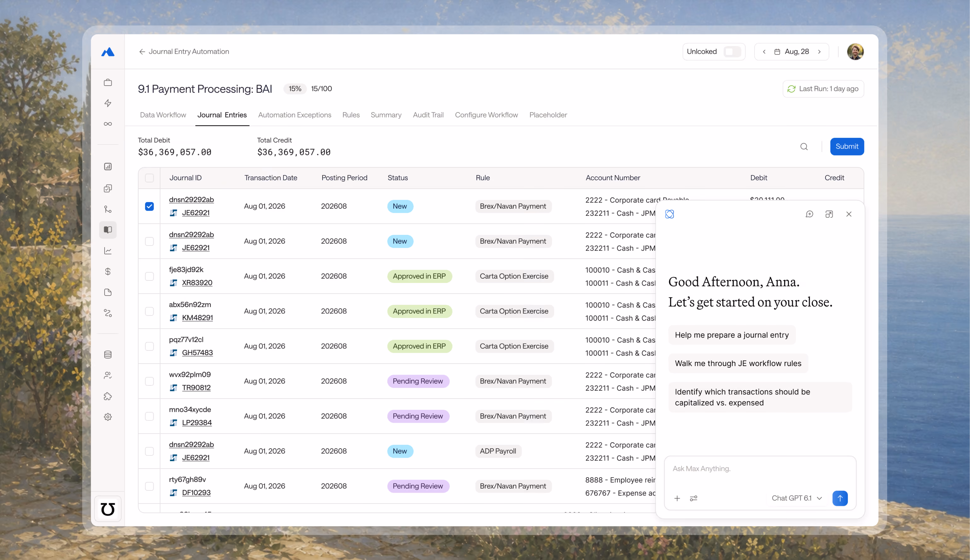
Task: Switch to Rules tab
Action: pos(351,115)
